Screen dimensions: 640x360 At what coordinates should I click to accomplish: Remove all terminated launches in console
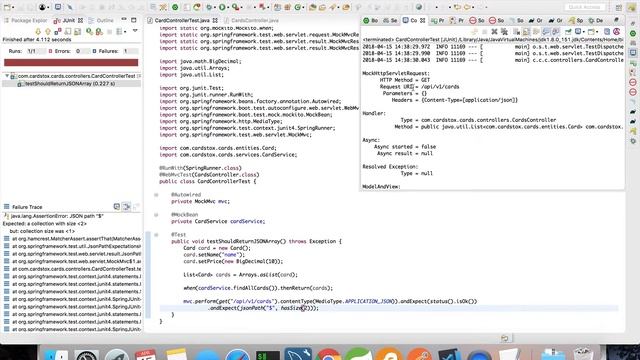coord(504,31)
